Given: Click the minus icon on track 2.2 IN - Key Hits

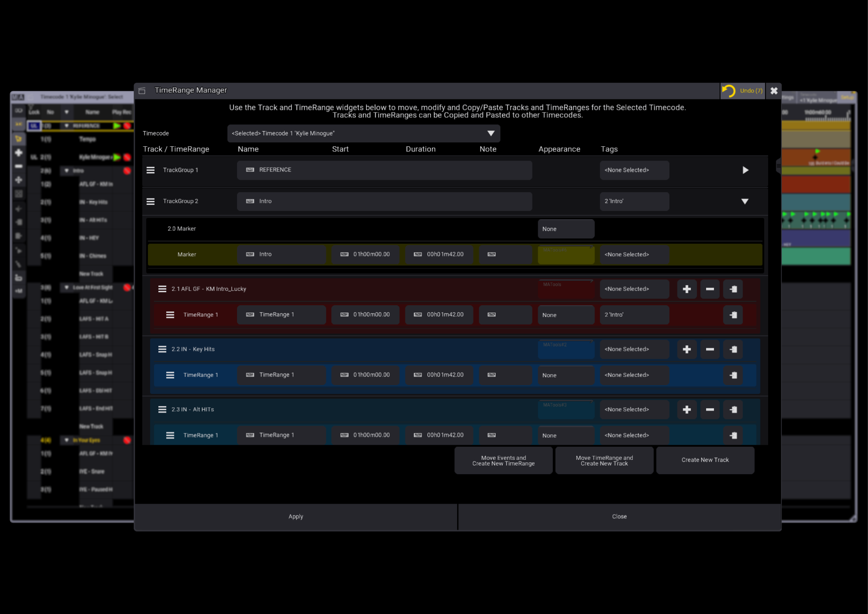Looking at the screenshot, I should [710, 350].
